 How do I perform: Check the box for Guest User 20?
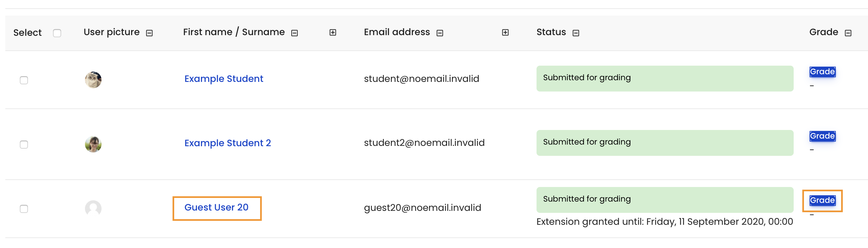(x=24, y=209)
